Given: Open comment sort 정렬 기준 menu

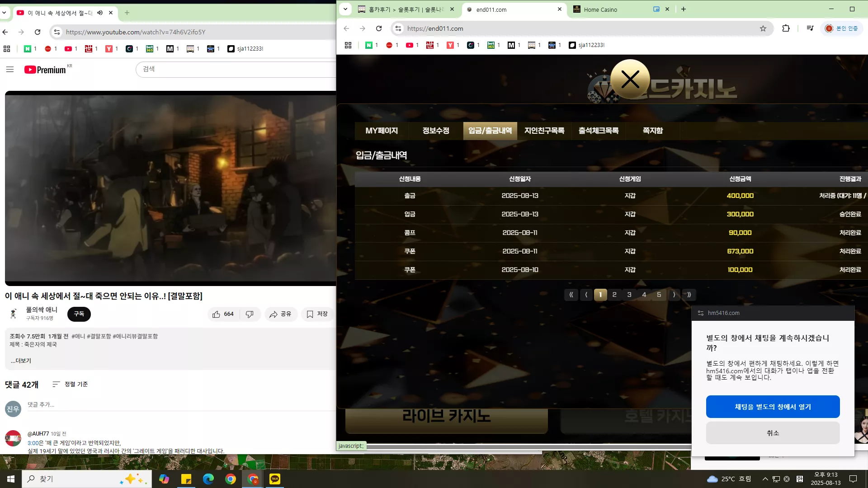Looking at the screenshot, I should pos(70,384).
